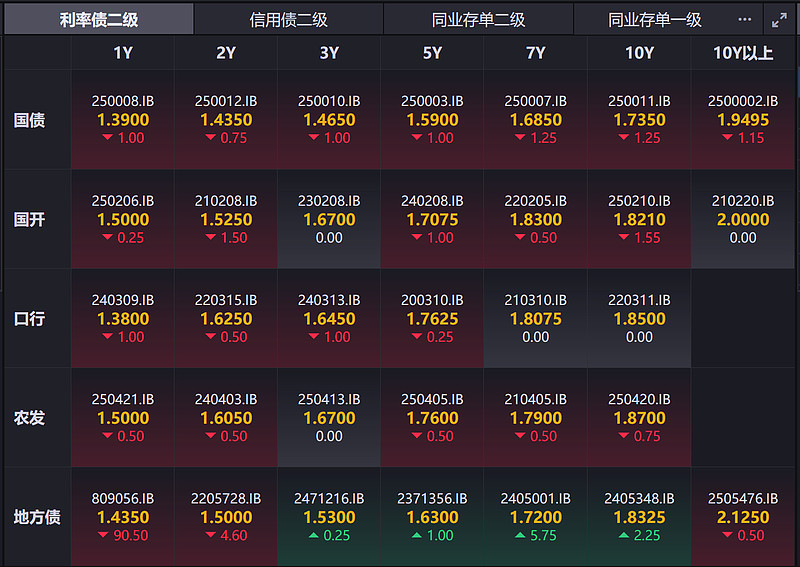This screenshot has height=567, width=800.
Task: Open bond 809056.IB in 地方债 row
Action: tap(123, 516)
